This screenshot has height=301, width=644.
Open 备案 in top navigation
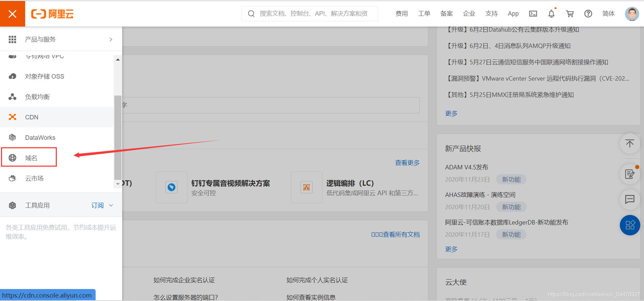click(x=447, y=14)
